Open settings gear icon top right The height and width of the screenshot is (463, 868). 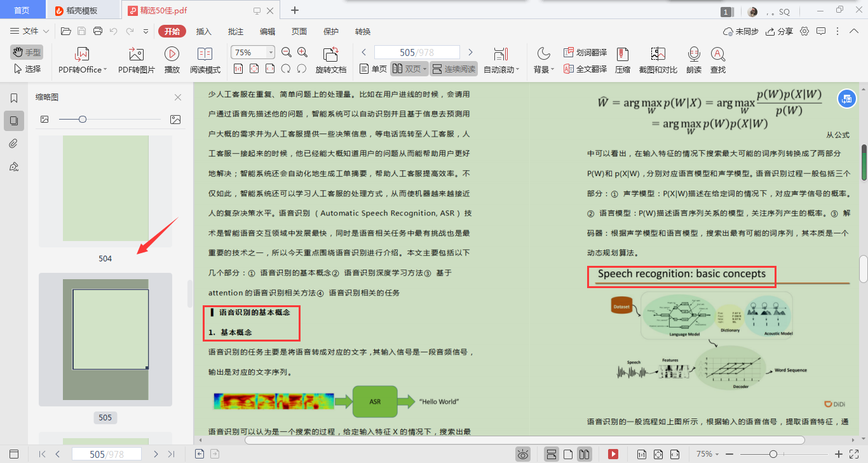(x=804, y=31)
